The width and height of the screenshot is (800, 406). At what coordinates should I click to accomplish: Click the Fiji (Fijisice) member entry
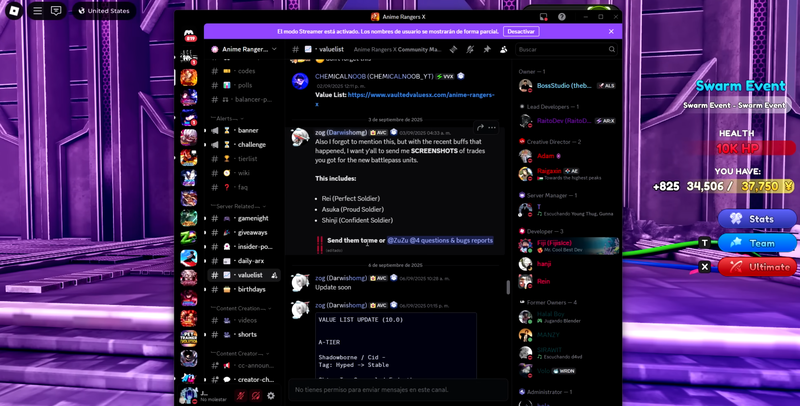tap(568, 246)
